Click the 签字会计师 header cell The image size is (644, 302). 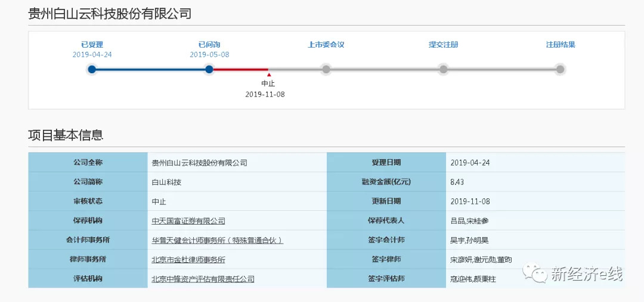(x=386, y=239)
